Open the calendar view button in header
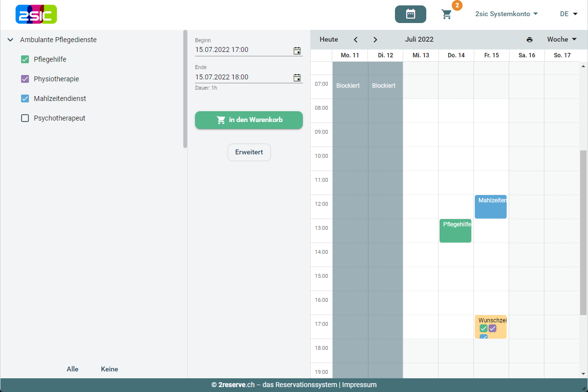This screenshot has height=392, width=588. point(410,14)
